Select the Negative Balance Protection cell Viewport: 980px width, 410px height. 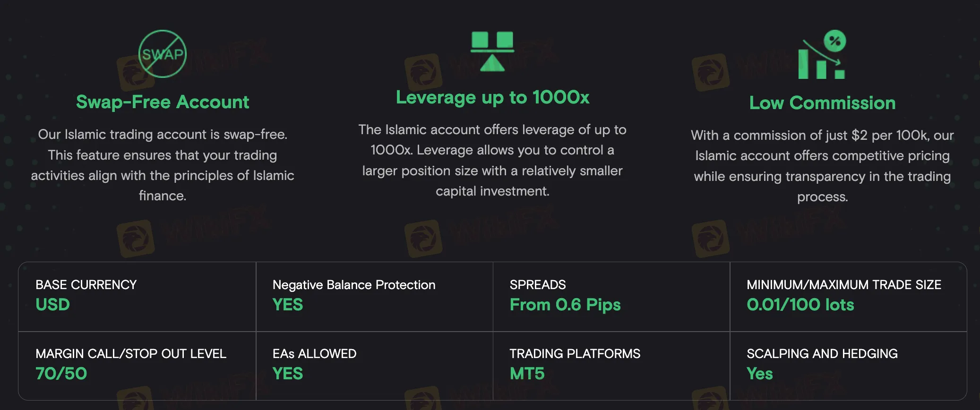[374, 297]
